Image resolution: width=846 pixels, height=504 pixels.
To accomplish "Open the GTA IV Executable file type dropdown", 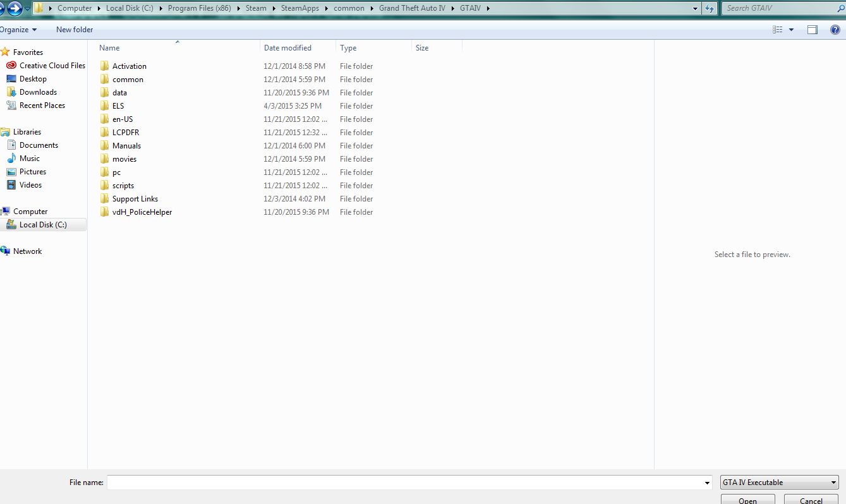I will click(780, 482).
